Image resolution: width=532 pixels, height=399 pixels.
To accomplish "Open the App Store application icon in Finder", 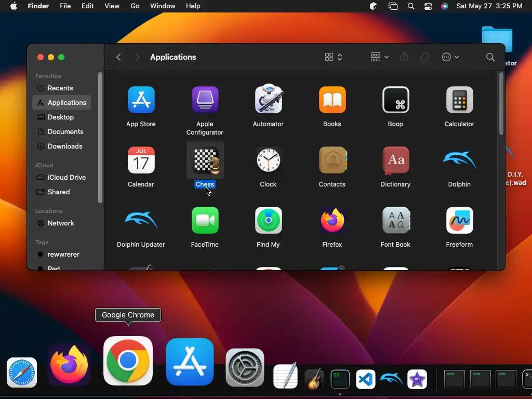I will coord(141,100).
